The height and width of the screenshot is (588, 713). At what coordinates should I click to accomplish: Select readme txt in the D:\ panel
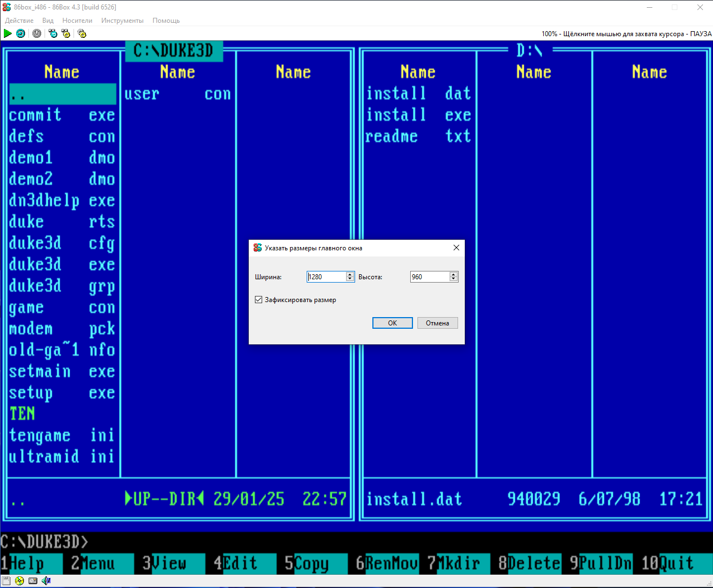tap(419, 136)
